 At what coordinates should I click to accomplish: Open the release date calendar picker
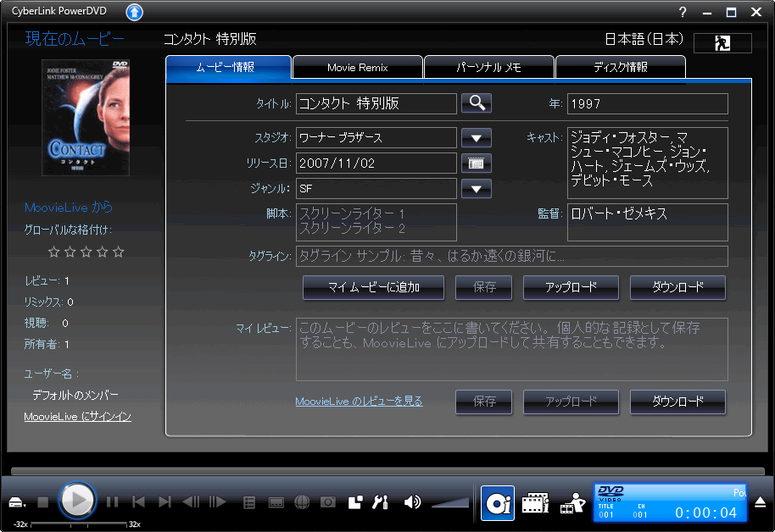point(476,163)
